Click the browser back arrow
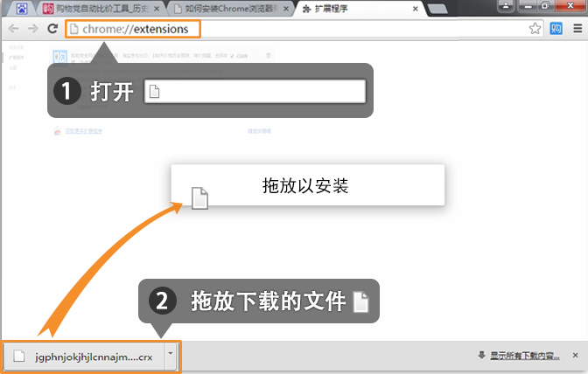Viewport: 588px width, 374px height. pyautogui.click(x=13, y=29)
